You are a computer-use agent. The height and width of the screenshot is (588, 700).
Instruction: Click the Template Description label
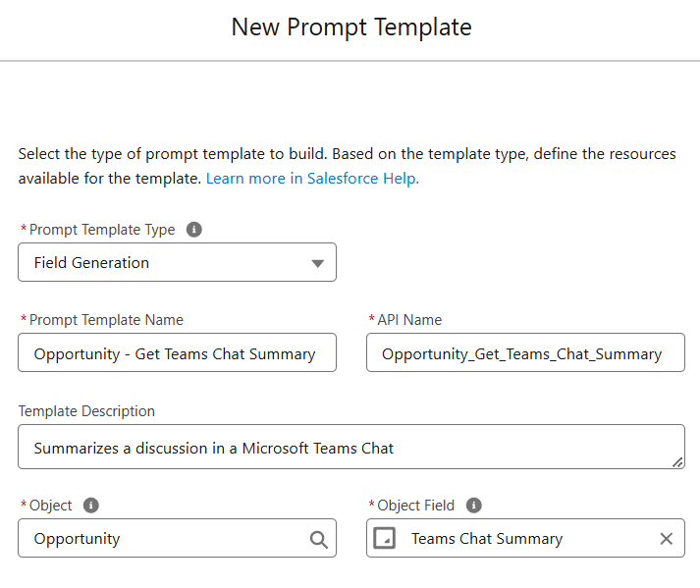(86, 411)
